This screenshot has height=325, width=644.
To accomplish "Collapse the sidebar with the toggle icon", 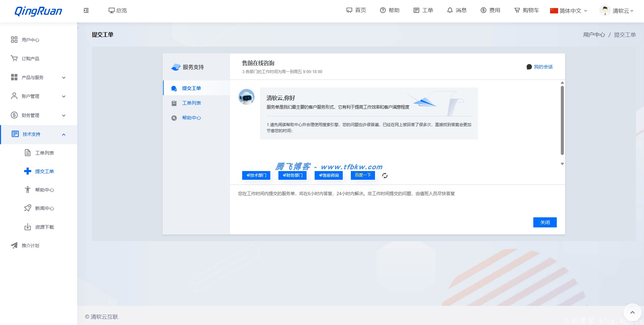I will point(86,10).
